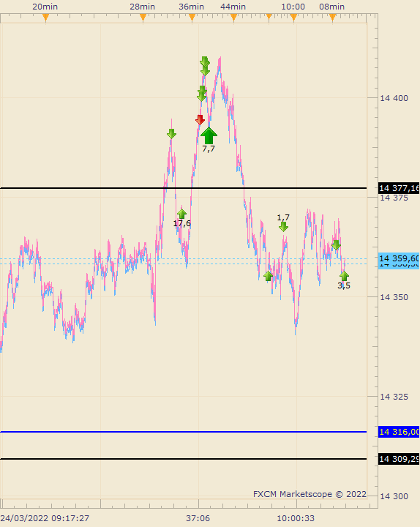The image size is (420, 527).
Task: Click the 37:06 time axis label
Action: [198, 518]
